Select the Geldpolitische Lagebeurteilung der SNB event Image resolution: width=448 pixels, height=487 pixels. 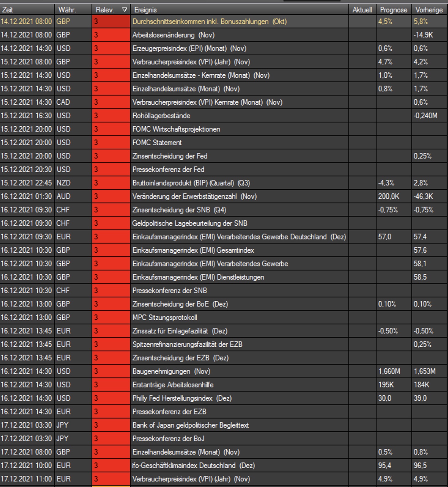pyautogui.click(x=190, y=223)
